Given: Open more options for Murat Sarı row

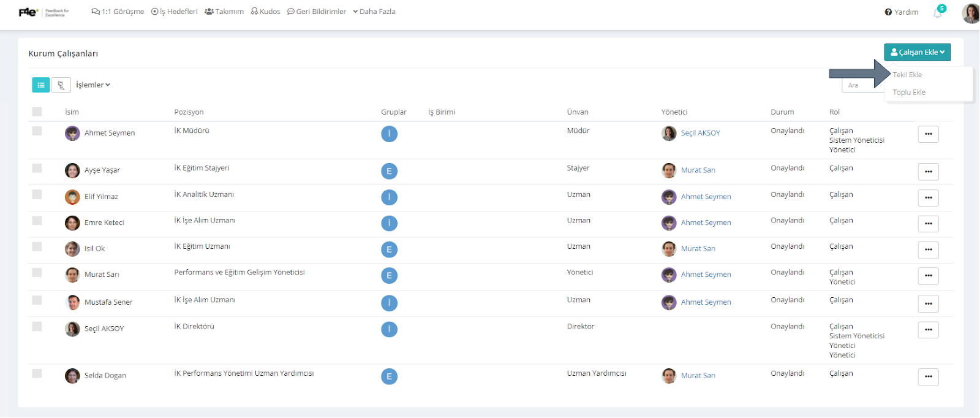Looking at the screenshot, I should [929, 276].
